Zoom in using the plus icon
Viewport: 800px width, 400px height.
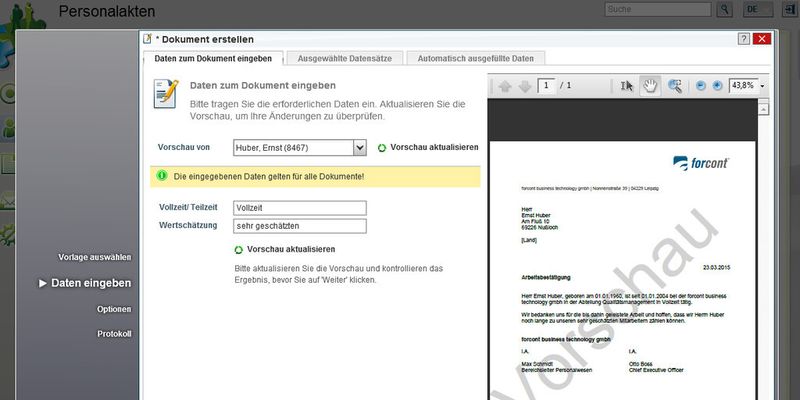717,86
